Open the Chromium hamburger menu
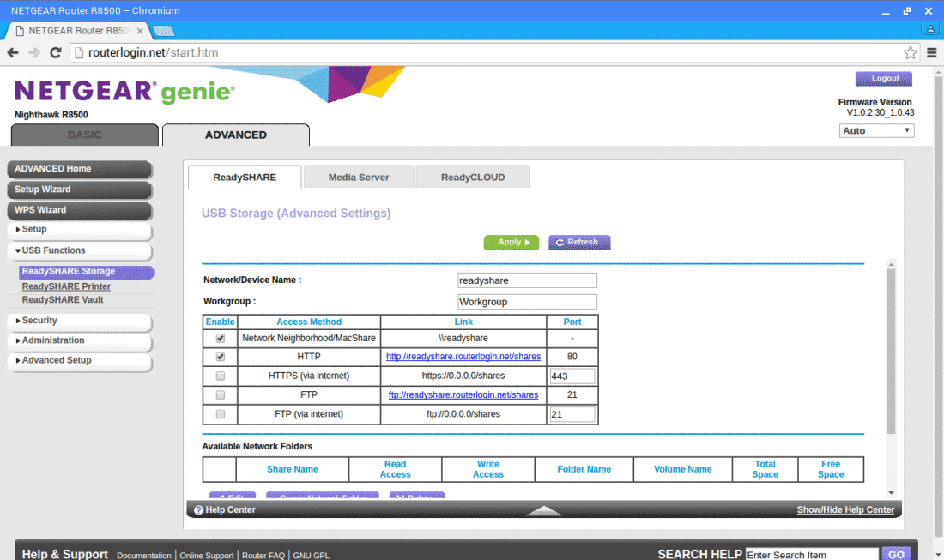The height and width of the screenshot is (560, 944). tap(931, 53)
